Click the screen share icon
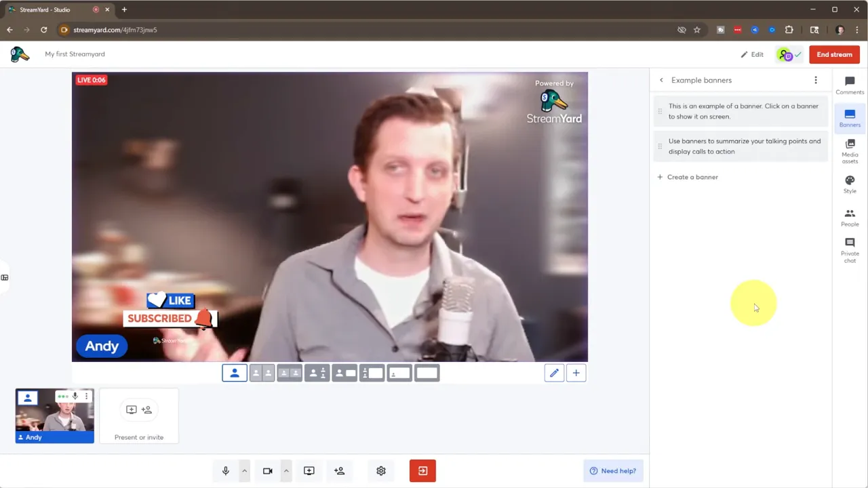 tap(309, 470)
